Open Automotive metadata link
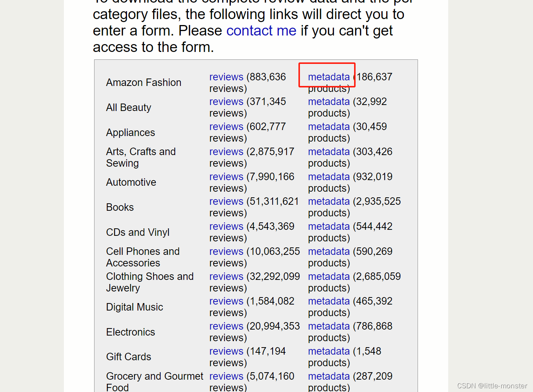 (329, 177)
